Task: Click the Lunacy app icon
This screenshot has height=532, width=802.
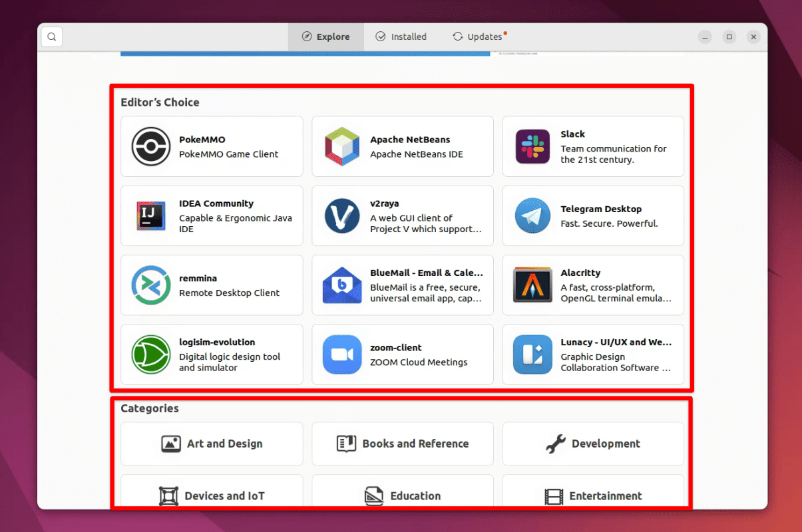Action: click(532, 354)
